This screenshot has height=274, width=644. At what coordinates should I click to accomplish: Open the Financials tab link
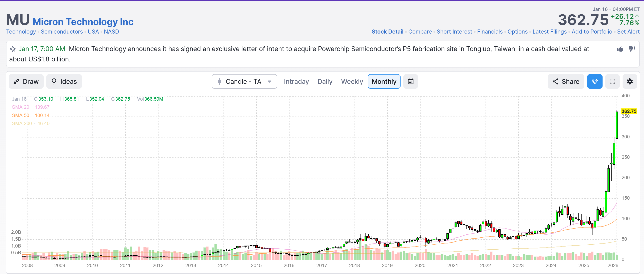[490, 32]
